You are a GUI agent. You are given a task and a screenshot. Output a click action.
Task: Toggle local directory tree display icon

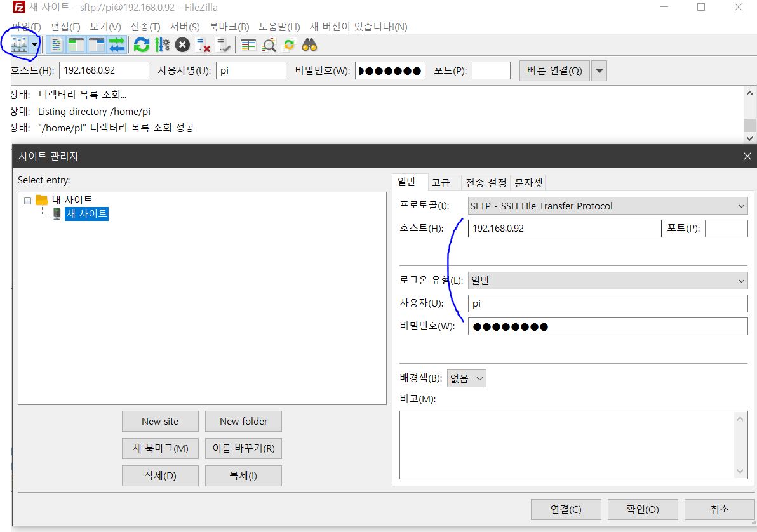point(76,45)
